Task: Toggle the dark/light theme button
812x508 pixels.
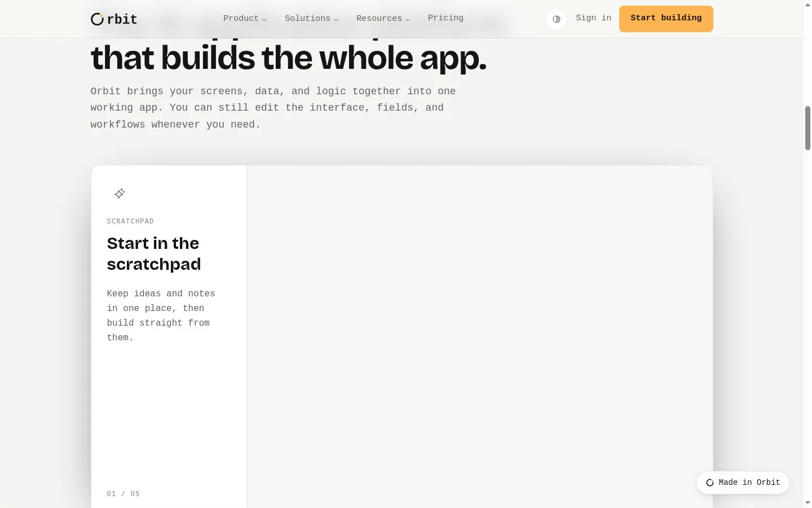Action: (557, 19)
